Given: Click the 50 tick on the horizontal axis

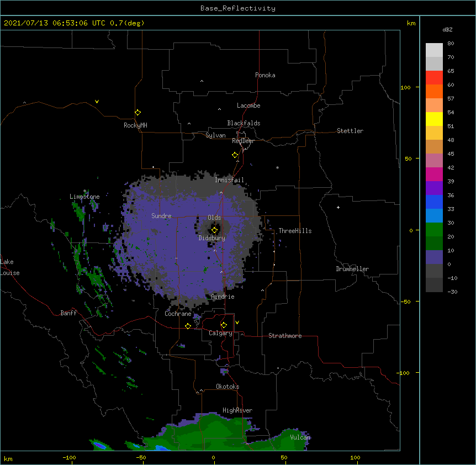Looking at the screenshot, I should pos(284,457).
